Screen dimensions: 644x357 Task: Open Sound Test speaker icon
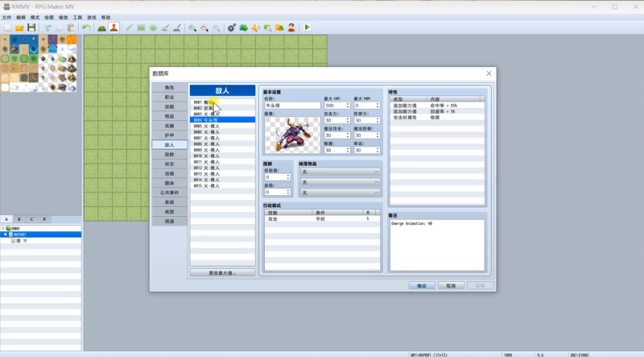255,27
